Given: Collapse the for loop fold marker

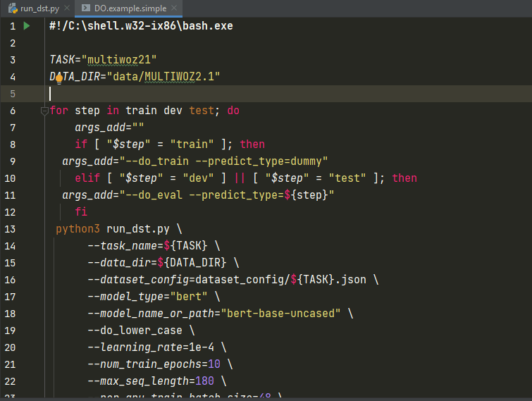Looking at the screenshot, I should 44,111.
